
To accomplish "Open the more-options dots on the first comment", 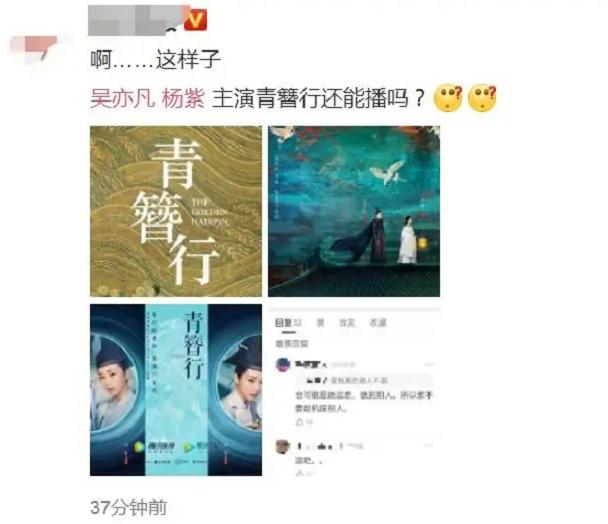I will point(428,364).
